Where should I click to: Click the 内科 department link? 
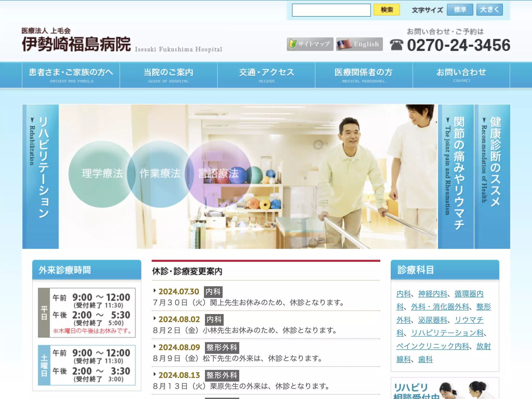[x=403, y=294]
